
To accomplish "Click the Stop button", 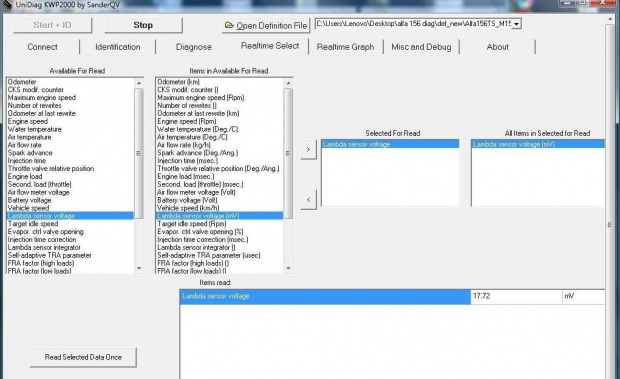I will click(143, 25).
